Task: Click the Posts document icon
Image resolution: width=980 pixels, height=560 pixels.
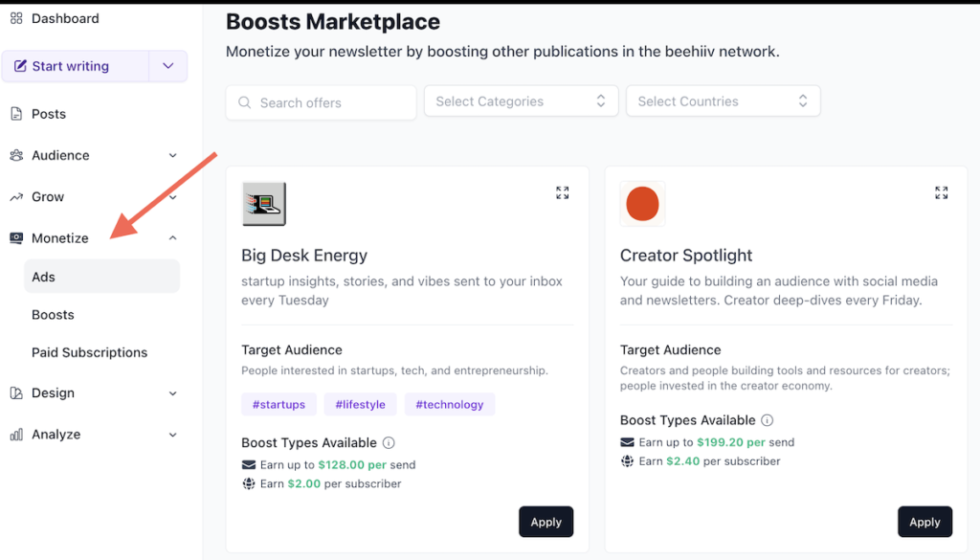Action: (16, 114)
